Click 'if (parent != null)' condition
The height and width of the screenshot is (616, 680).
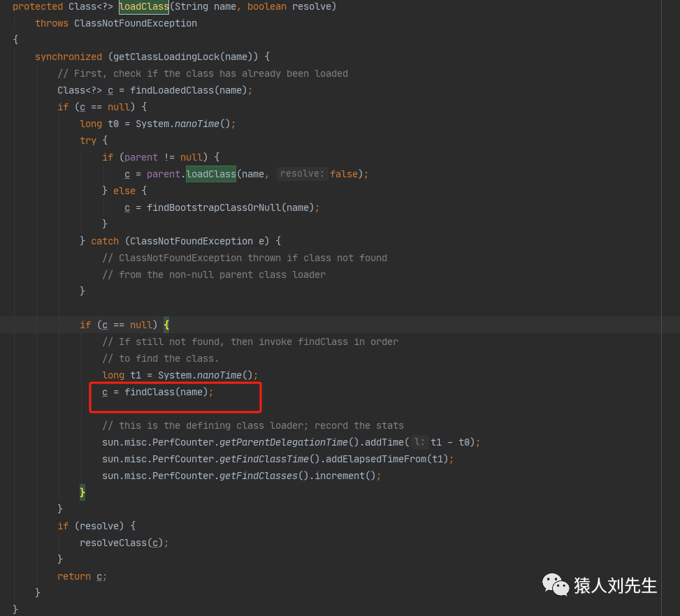[x=155, y=157]
